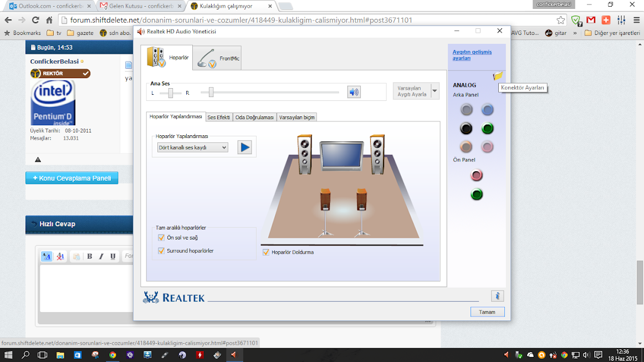Open the Varsayılan biçim tab
644x362 pixels.
click(297, 117)
